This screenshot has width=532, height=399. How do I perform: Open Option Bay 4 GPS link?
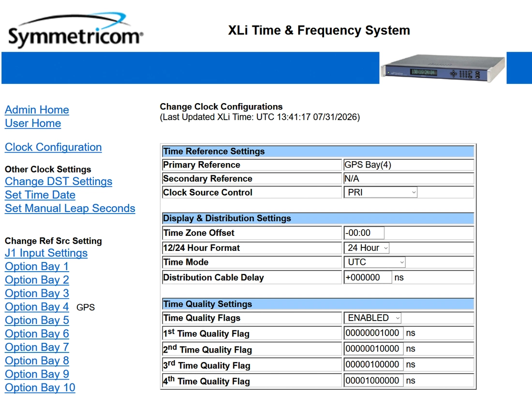(37, 307)
